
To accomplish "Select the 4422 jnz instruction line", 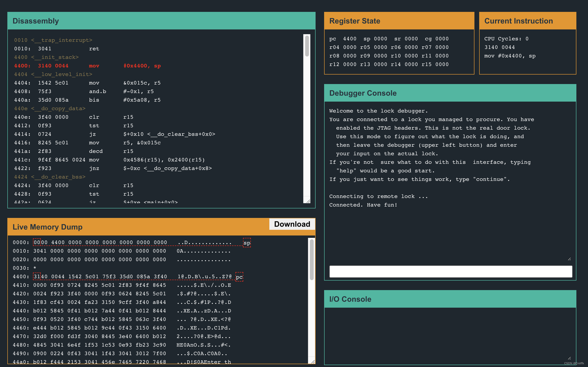I will point(113,169).
